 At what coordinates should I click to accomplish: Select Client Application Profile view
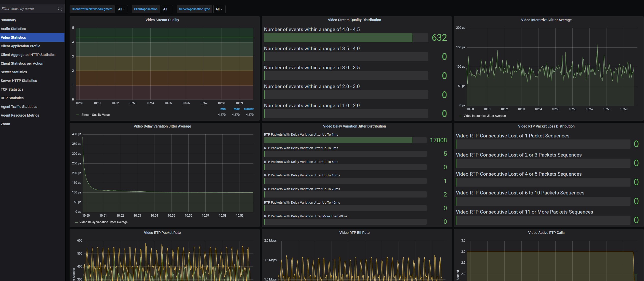[20, 46]
